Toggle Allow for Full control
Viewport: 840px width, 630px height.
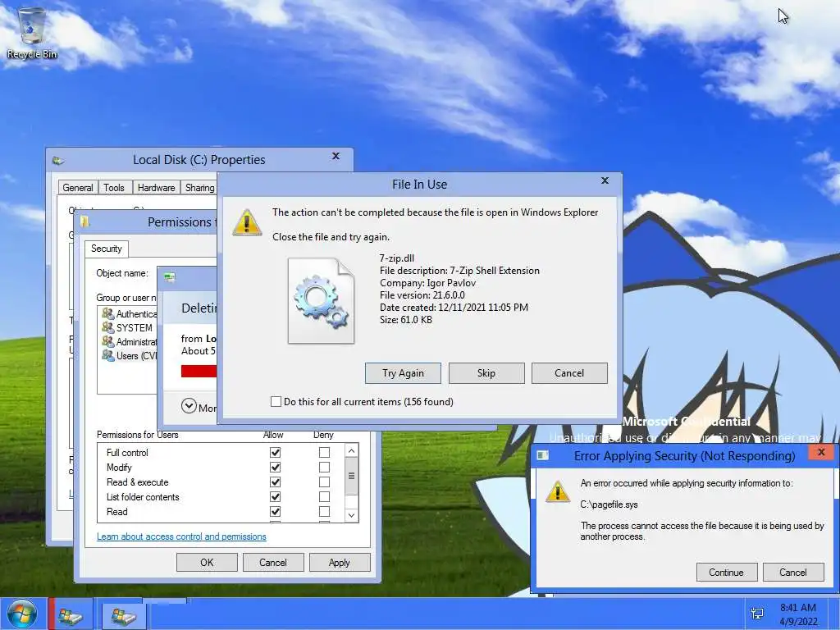276,453
